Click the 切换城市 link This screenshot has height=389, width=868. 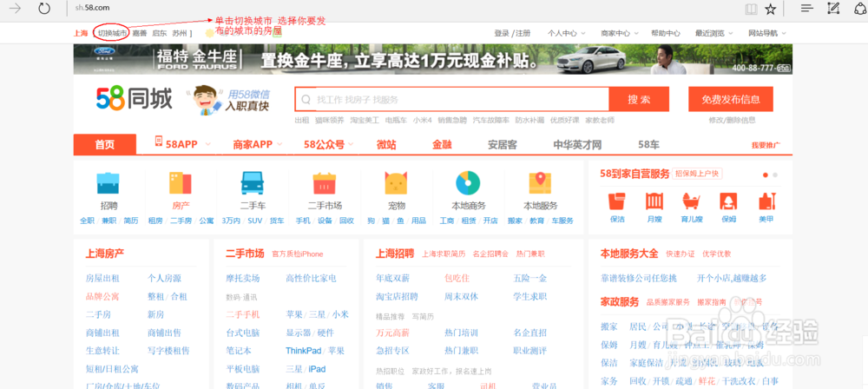(x=112, y=33)
